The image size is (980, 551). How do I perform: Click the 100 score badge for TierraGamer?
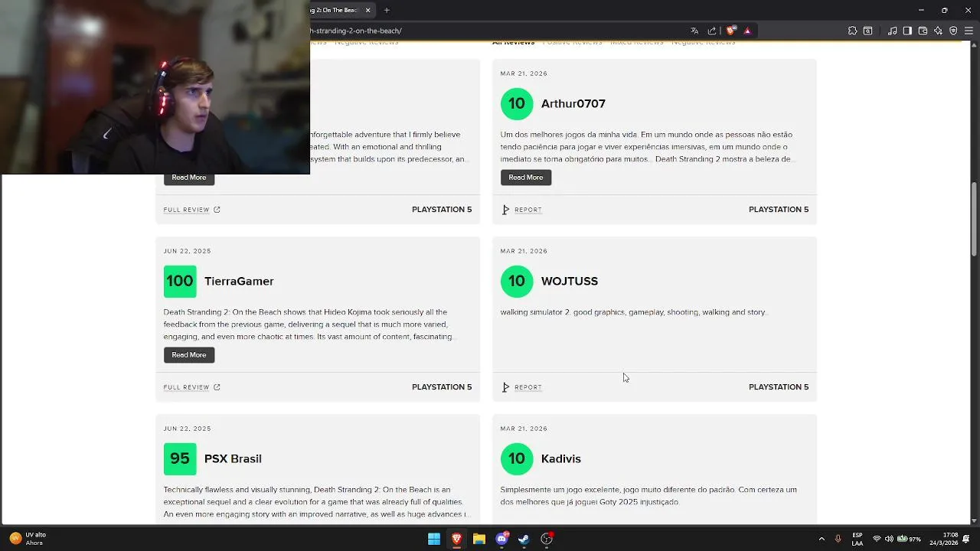pyautogui.click(x=180, y=281)
